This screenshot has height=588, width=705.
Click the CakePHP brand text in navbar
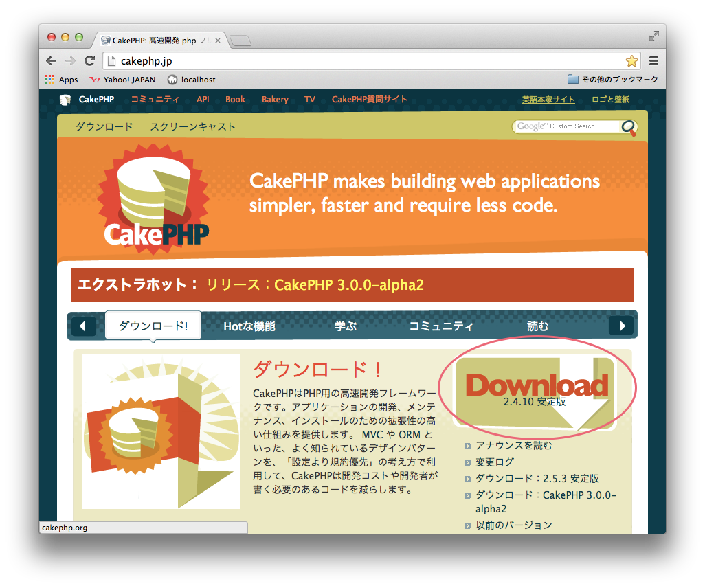96,100
